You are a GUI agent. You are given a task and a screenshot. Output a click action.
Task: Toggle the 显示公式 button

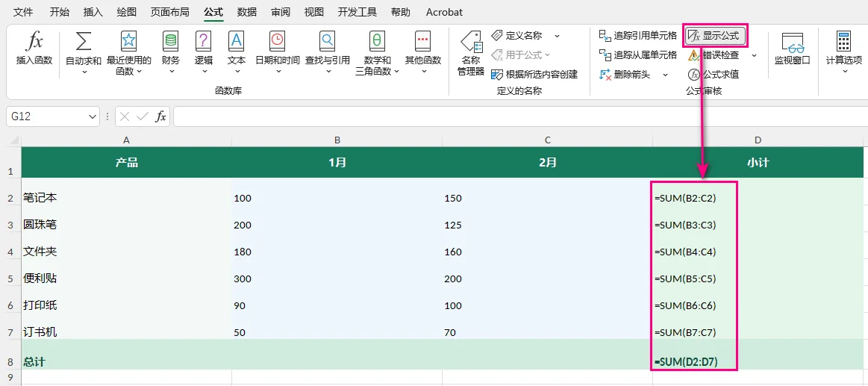tap(715, 36)
